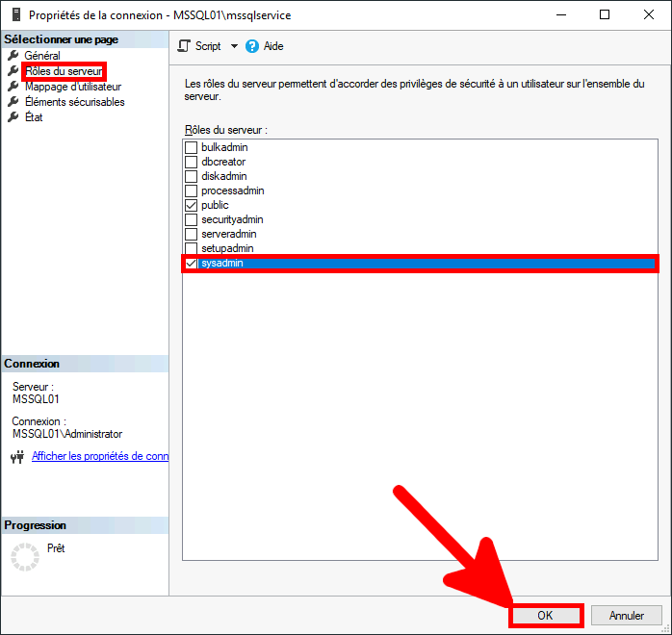Open Éléments sécurisables page
This screenshot has width=672, height=635.
point(74,102)
